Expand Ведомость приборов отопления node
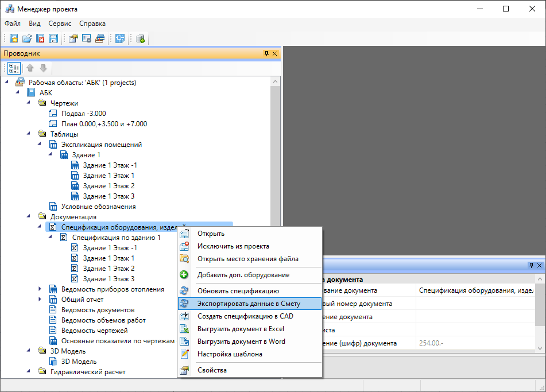 40,289
